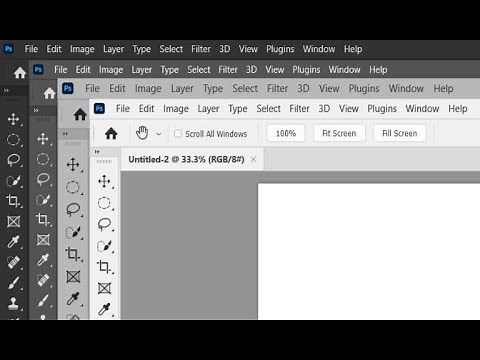Screen dimensions: 480x360
Task: Open the Help menu in the darkest-theme menu bar
Action: 353,49
